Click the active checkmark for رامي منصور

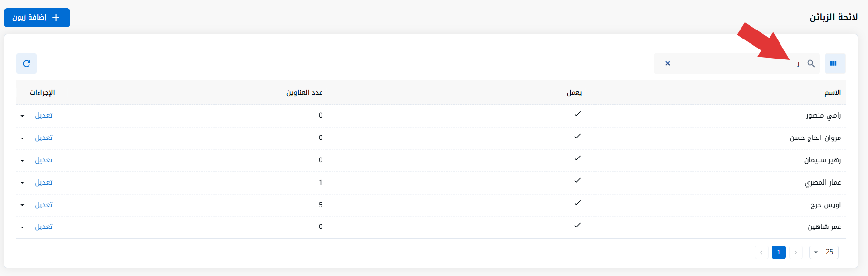coord(577,114)
